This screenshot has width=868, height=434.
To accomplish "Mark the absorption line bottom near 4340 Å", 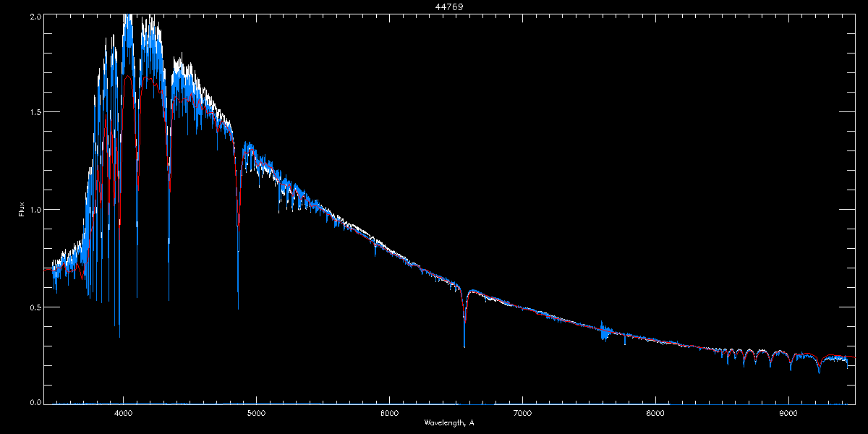I will [x=169, y=297].
